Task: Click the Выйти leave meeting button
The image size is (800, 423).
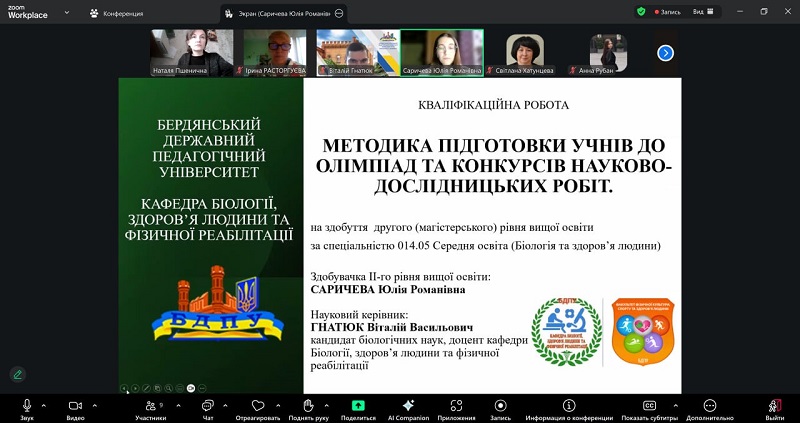Action: tap(775, 406)
